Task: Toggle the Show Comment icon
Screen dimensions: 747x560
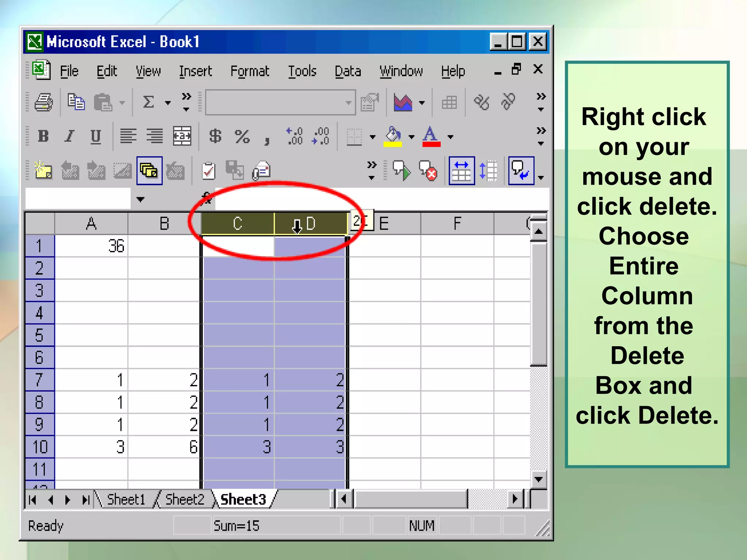Action: 122,171
